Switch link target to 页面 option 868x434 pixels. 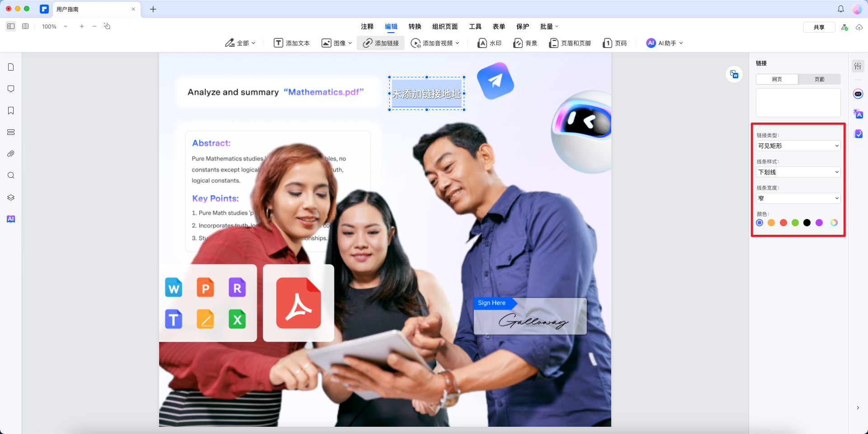point(819,79)
